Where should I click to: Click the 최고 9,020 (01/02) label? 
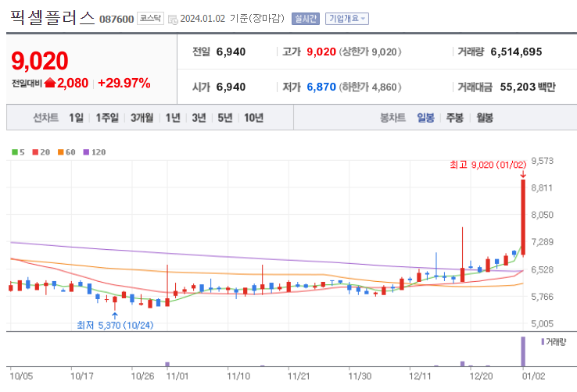(488, 165)
